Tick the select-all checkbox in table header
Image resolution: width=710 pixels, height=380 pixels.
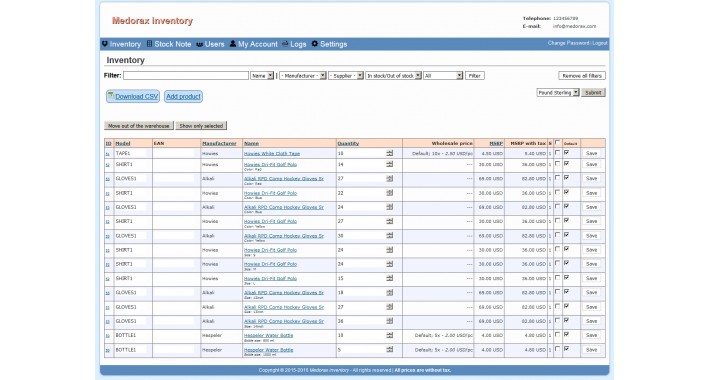click(557, 143)
